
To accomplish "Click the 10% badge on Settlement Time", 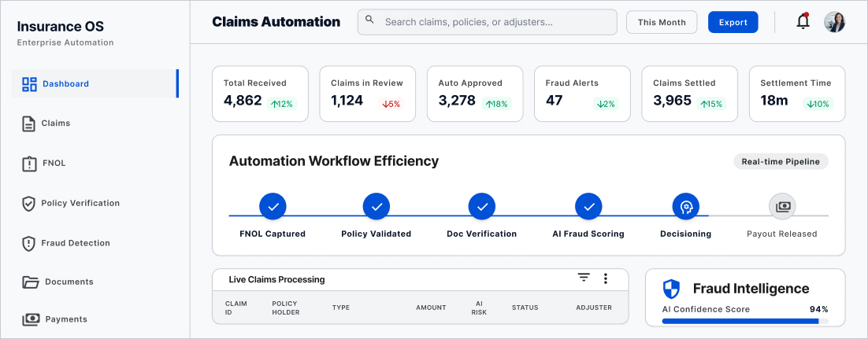I will (818, 103).
